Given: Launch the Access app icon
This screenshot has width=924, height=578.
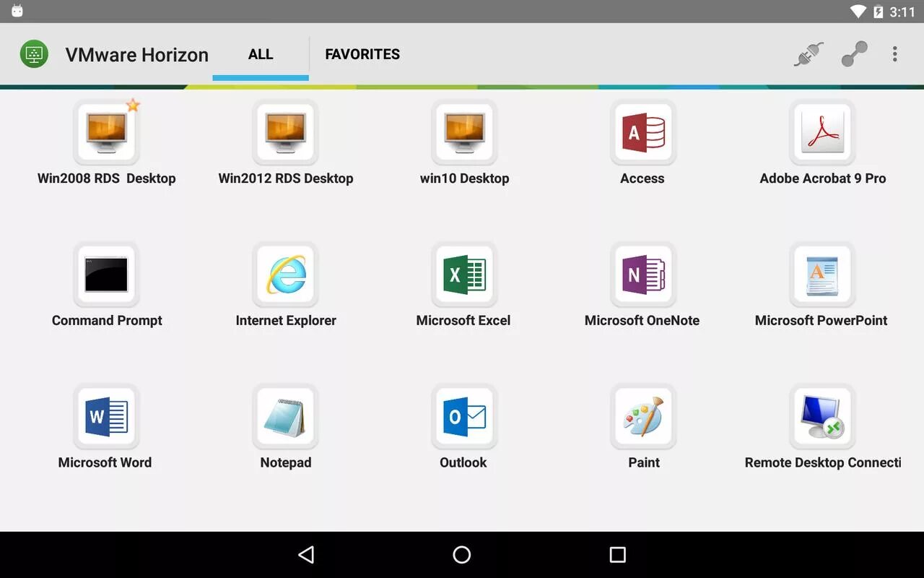Looking at the screenshot, I should tap(643, 133).
